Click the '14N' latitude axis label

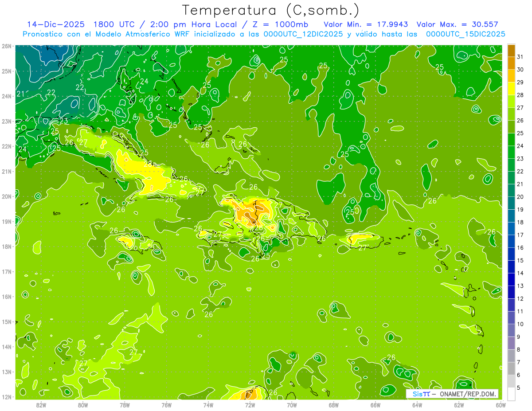7,347
